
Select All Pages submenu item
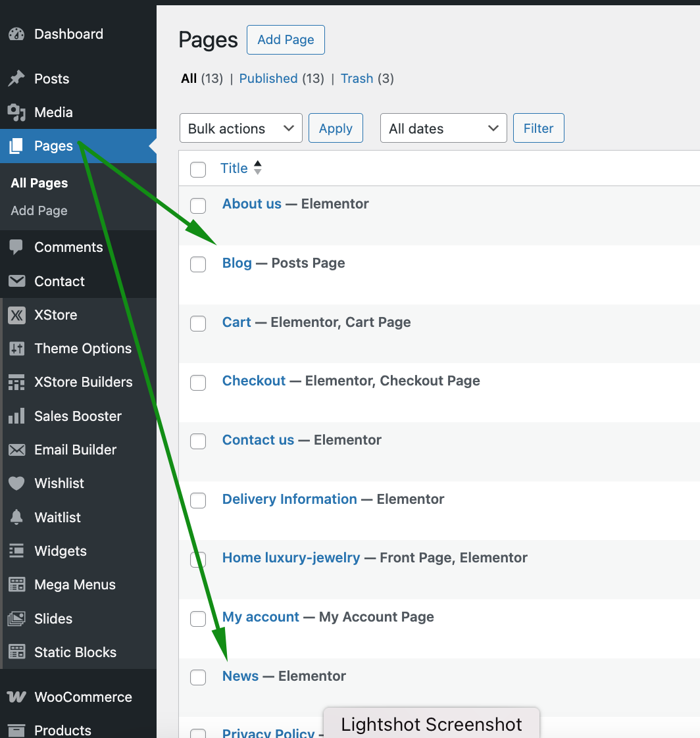pos(39,183)
